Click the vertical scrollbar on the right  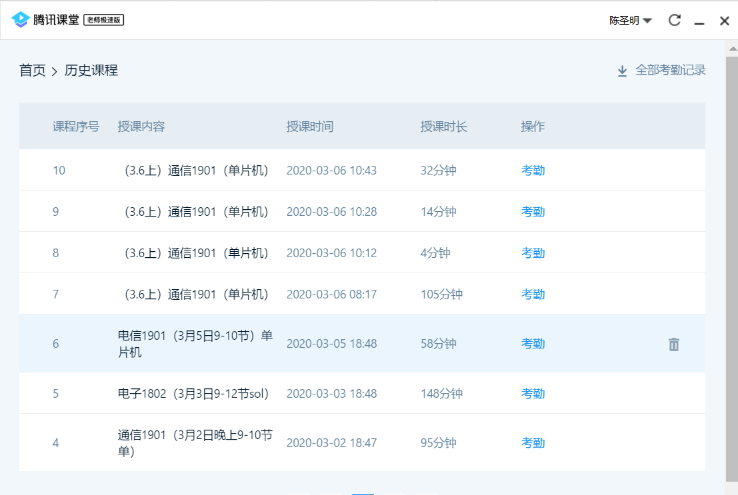[x=731, y=250]
